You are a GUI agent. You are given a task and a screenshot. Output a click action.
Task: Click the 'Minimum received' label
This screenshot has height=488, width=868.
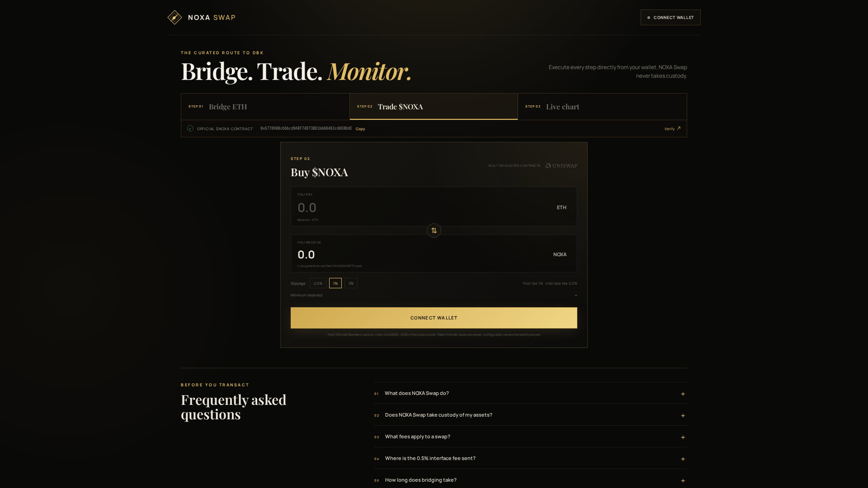(x=307, y=295)
